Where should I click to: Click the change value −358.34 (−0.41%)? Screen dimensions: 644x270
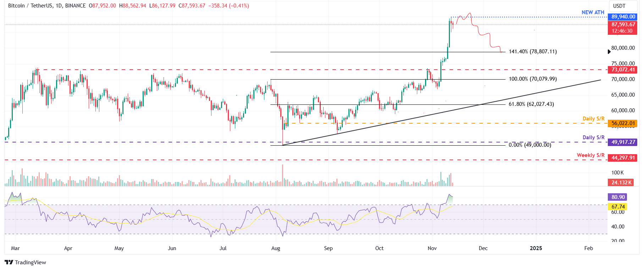229,6
